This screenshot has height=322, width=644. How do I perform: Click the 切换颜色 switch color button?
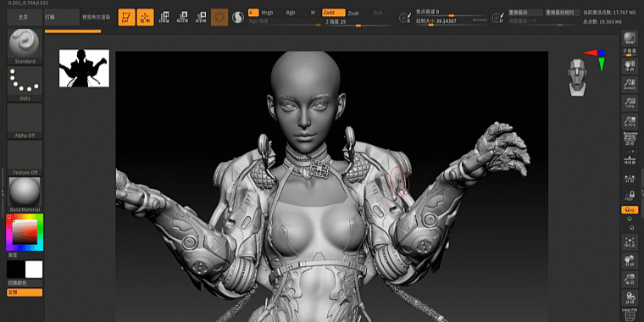point(25,283)
